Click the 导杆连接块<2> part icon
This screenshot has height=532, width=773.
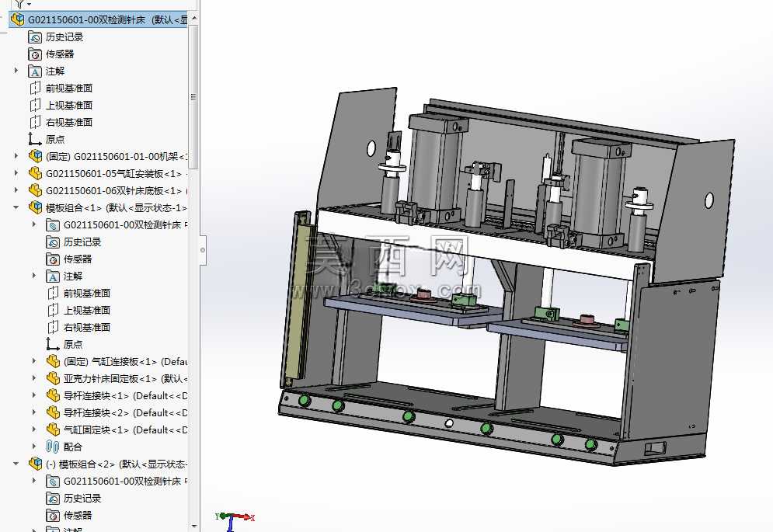tap(53, 412)
